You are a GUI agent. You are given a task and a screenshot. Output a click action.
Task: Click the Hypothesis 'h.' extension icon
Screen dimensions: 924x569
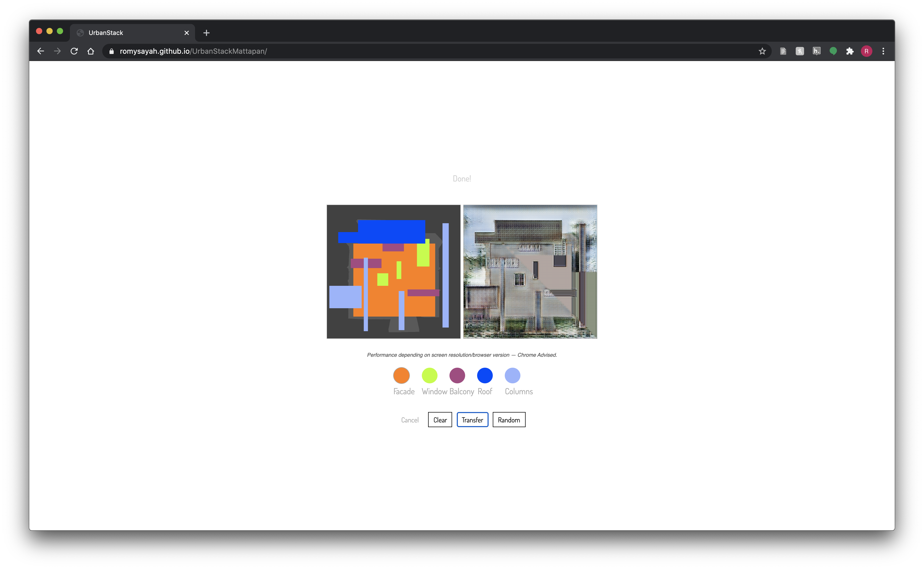[816, 51]
